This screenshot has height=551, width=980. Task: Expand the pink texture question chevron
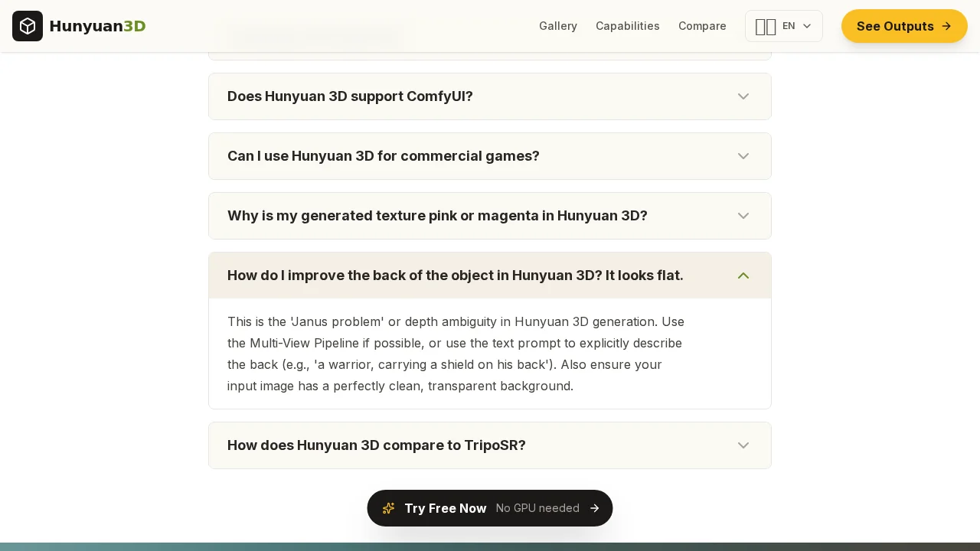743,216
